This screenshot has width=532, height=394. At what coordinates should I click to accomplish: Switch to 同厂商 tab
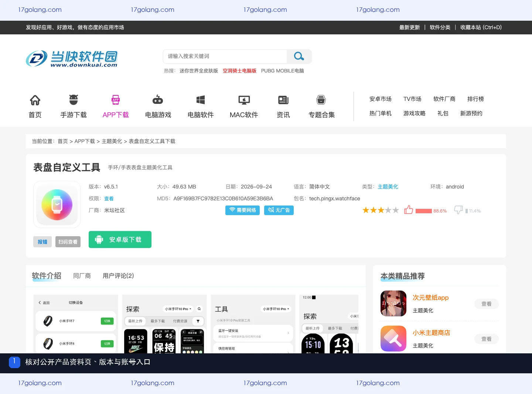[x=82, y=276]
